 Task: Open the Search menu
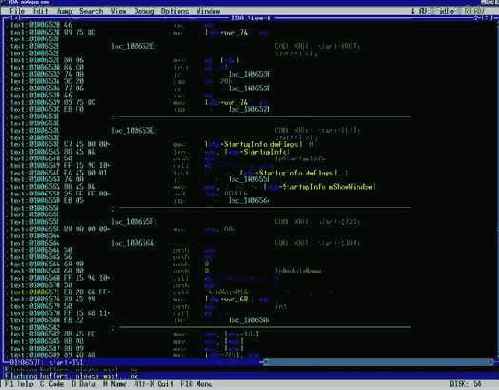pos(91,11)
